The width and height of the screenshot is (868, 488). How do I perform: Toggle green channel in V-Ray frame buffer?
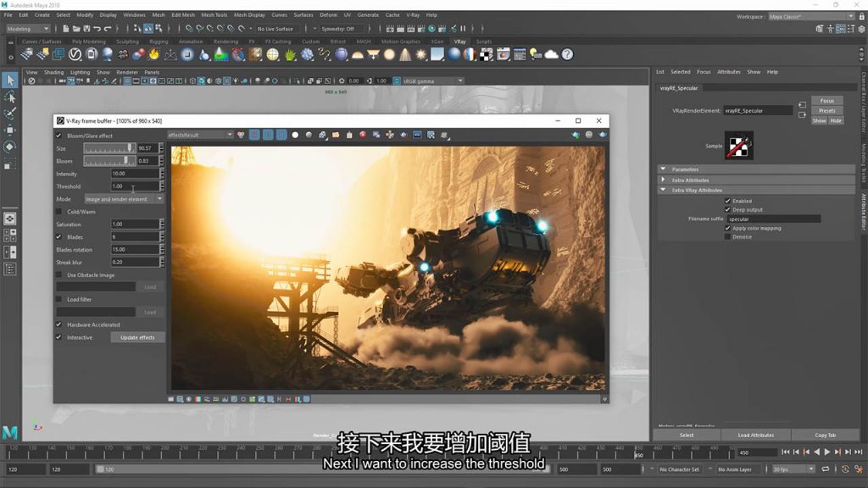[268, 135]
